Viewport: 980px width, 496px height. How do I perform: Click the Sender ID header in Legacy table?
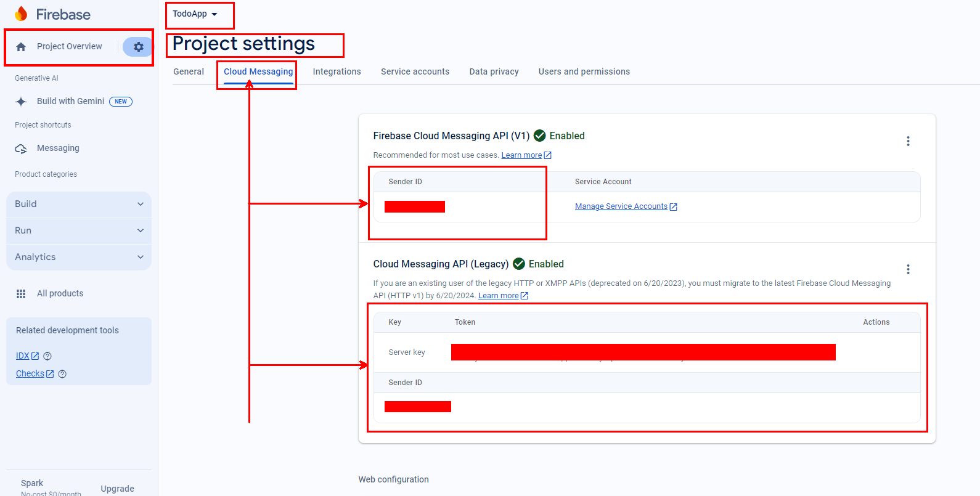[405, 383]
